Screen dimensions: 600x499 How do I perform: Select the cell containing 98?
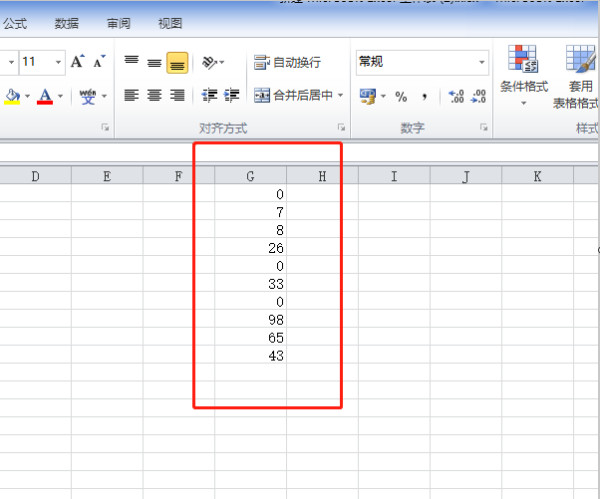point(250,320)
